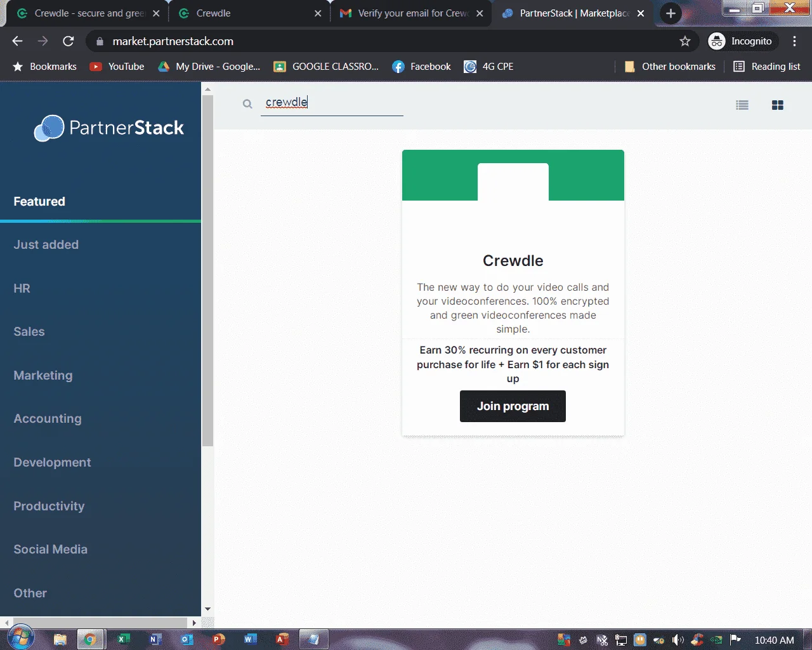Open the Action Center flag icon

735,640
